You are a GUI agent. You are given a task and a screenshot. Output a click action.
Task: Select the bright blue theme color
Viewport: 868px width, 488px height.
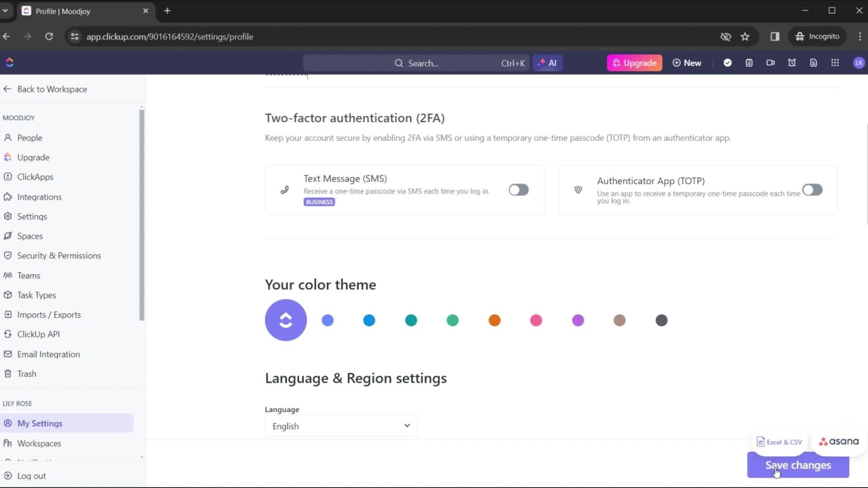pyautogui.click(x=369, y=320)
